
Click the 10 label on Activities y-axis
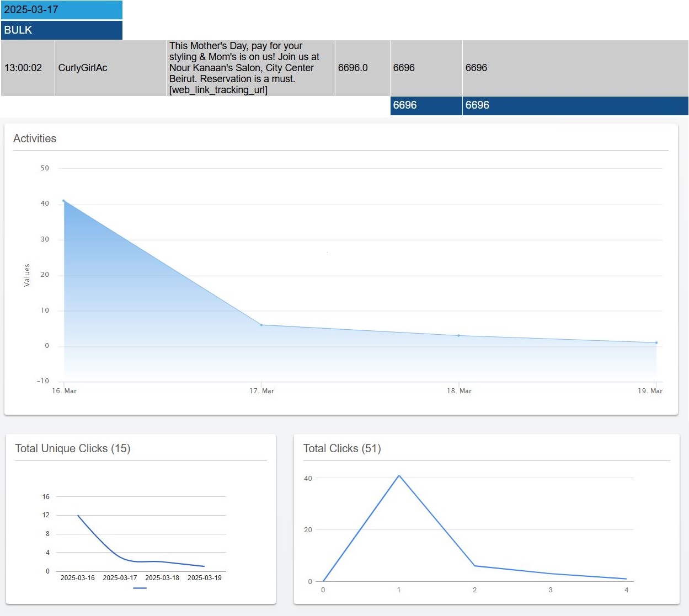45,310
